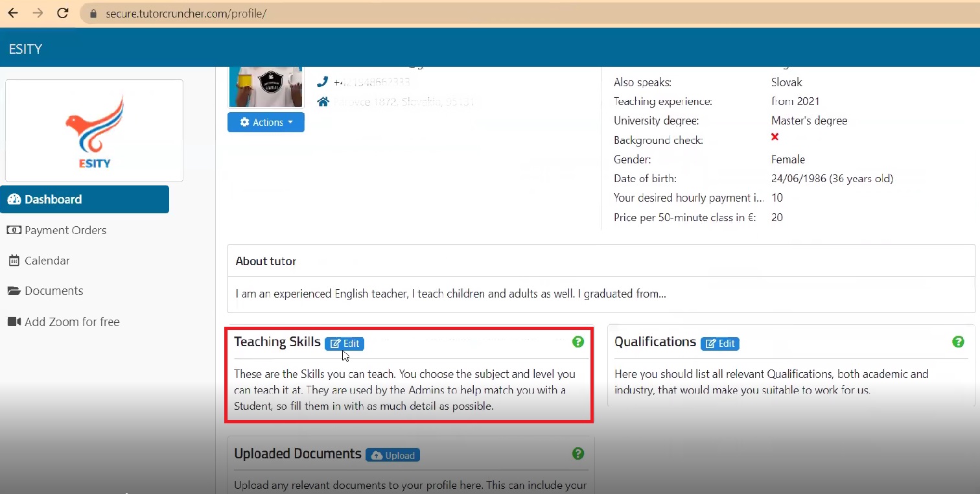Click the padlock icon in the address bar
Screen dimensions: 980x494
[x=93, y=13]
